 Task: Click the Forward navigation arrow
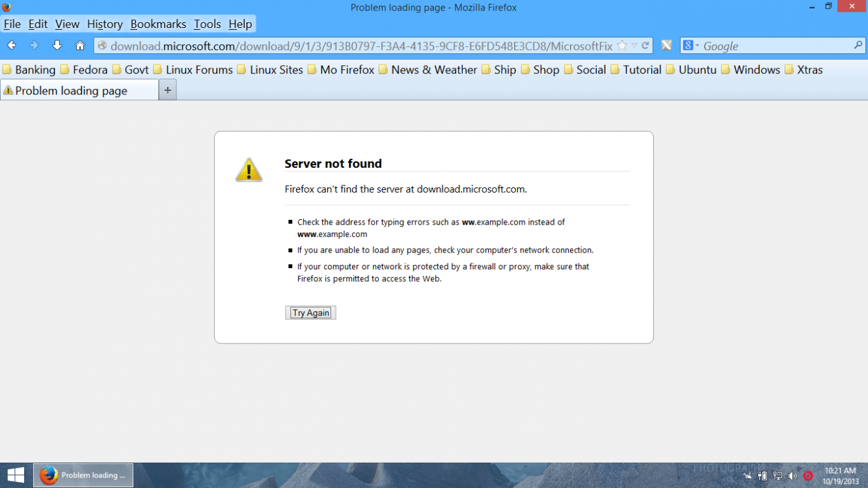point(34,46)
